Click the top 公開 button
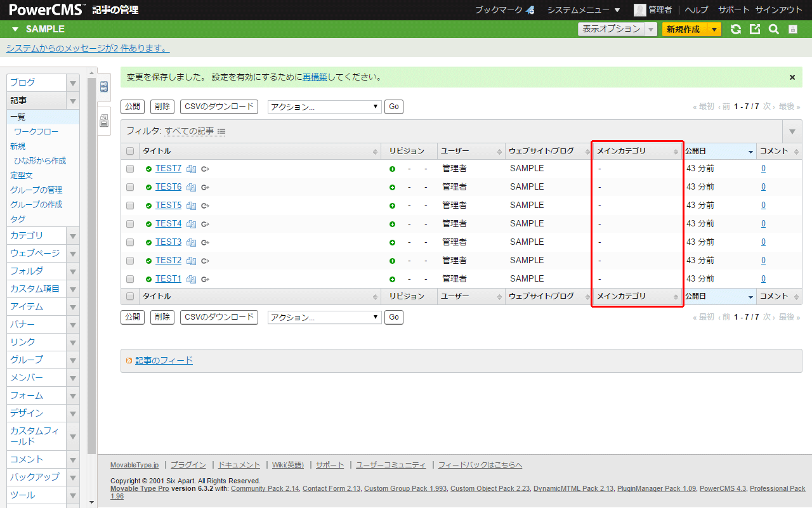Viewport: 812px width, 508px height. coord(132,107)
